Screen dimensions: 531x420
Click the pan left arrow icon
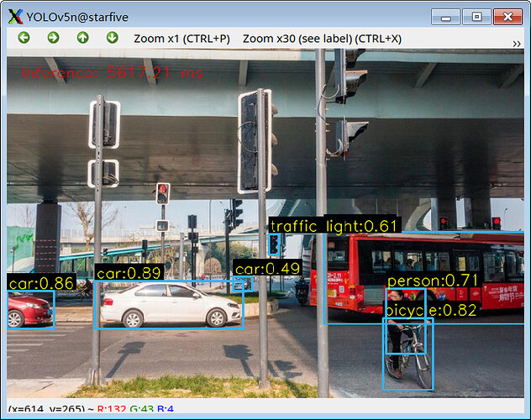pyautogui.click(x=24, y=38)
